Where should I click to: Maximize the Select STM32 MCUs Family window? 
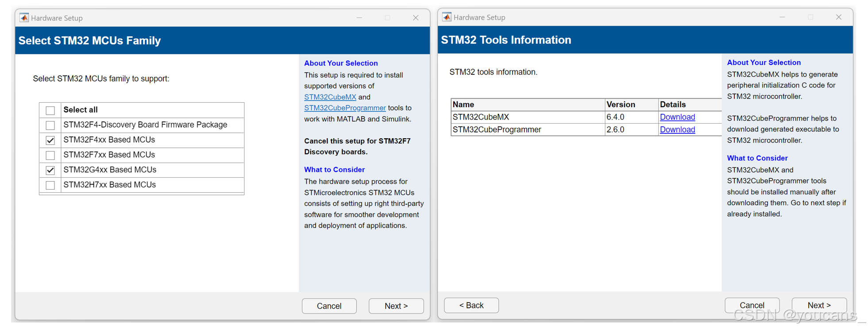(388, 18)
